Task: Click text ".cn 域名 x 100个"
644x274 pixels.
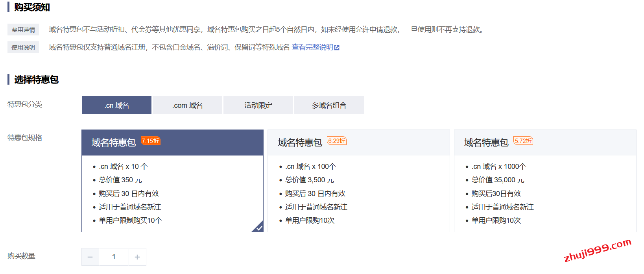Action: (x=311, y=167)
